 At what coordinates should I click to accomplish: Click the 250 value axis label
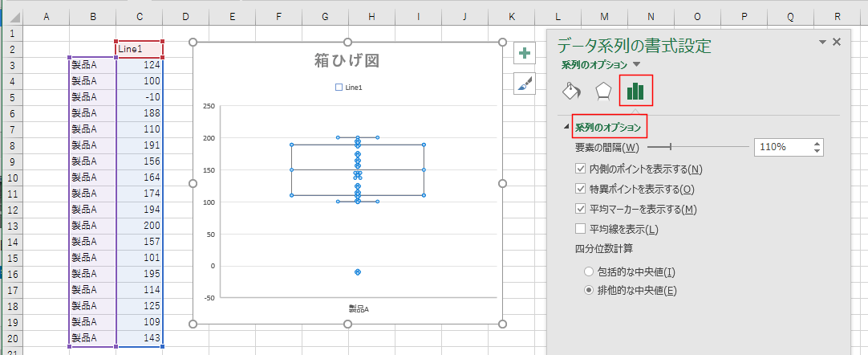[x=208, y=105]
